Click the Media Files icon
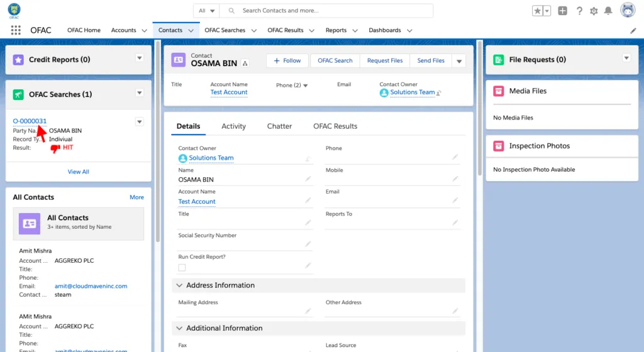Screen dimensions: 644x352 [499, 91]
